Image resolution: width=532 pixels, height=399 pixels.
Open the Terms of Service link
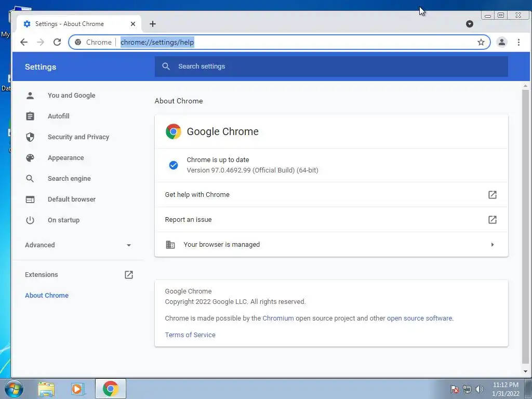coord(190,335)
